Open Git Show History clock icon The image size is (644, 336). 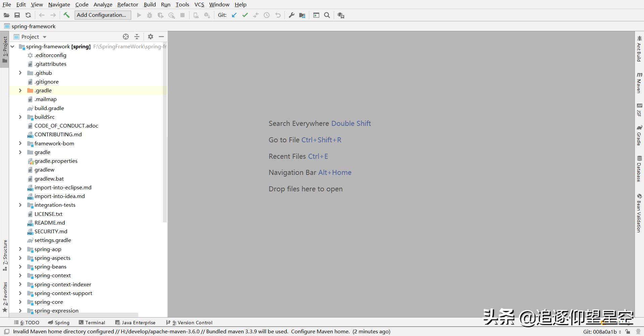[267, 15]
